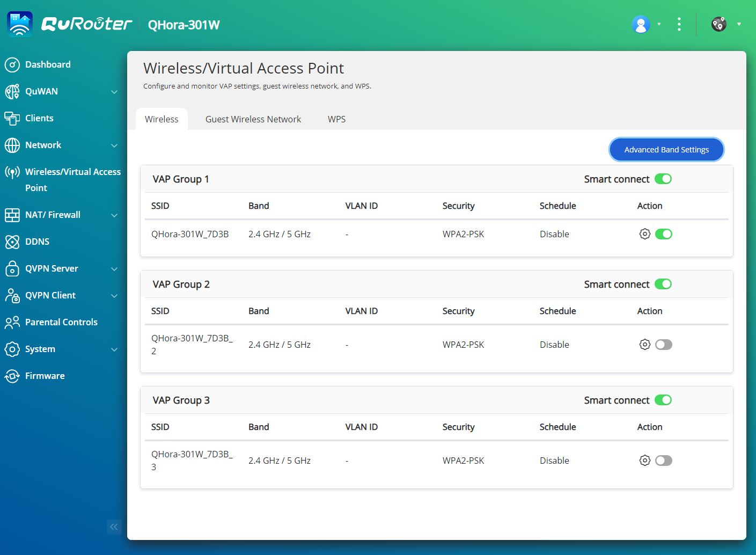Open the dropdown arrow beside globe icon
The image size is (756, 555).
pos(739,24)
